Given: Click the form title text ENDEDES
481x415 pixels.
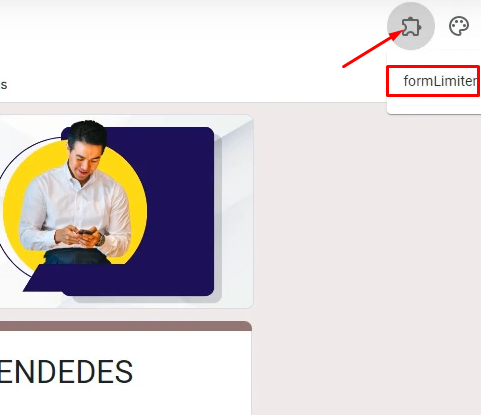Looking at the screenshot, I should 66,371.
